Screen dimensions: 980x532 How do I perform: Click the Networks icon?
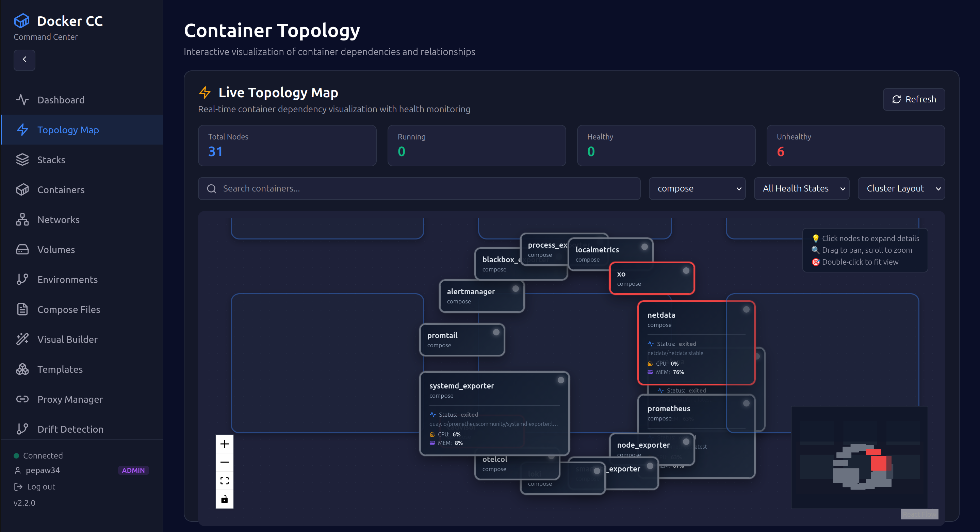pyautogui.click(x=22, y=219)
